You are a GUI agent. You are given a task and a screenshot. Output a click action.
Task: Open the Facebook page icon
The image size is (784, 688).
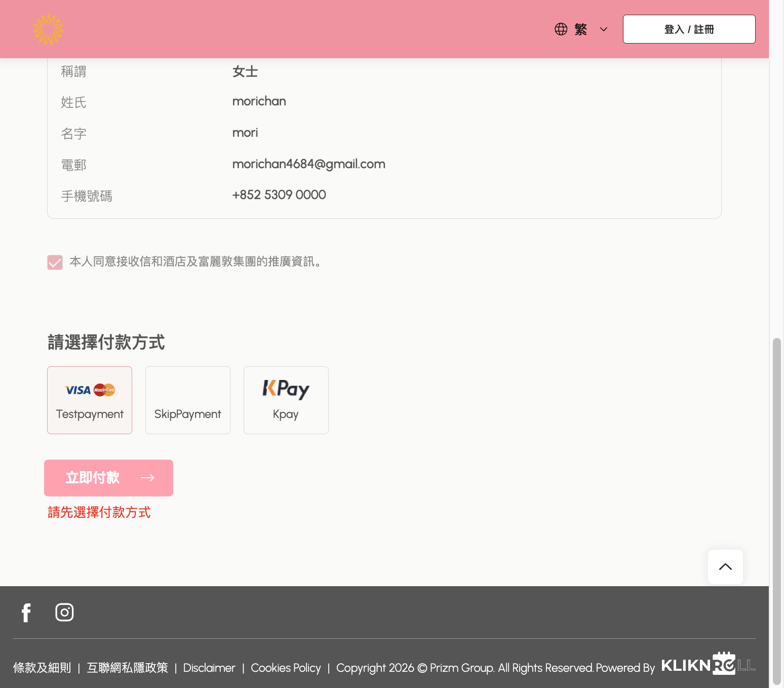[x=26, y=613]
